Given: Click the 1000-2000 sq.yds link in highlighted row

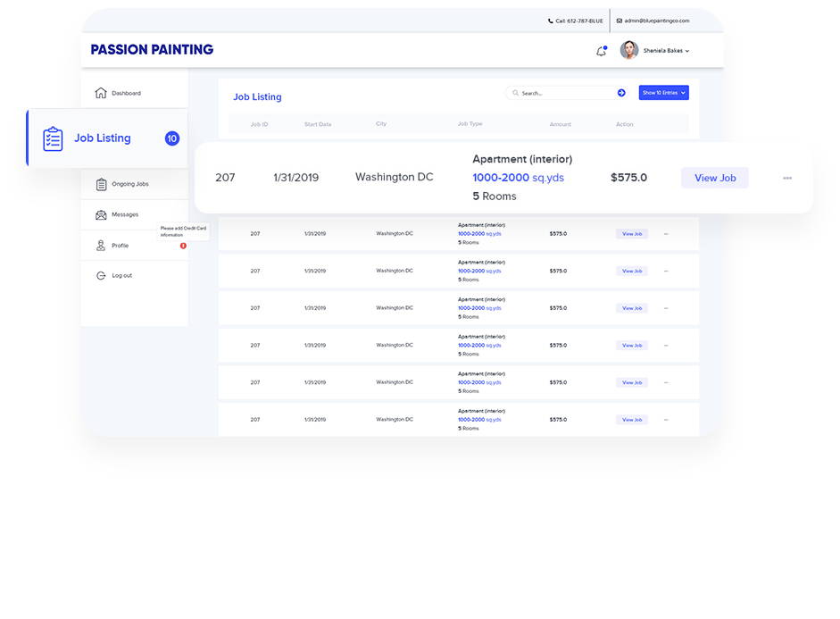Looking at the screenshot, I should click(518, 178).
